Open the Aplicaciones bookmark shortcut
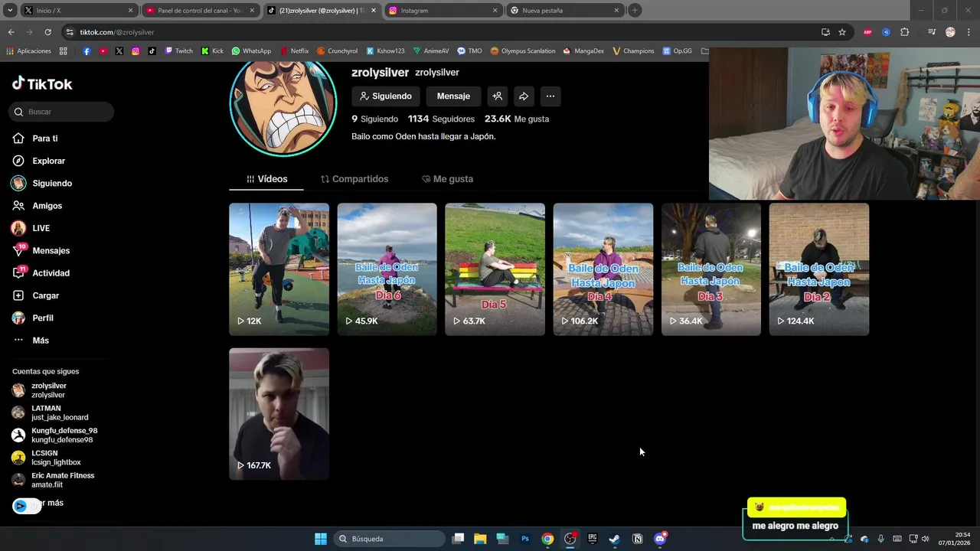 pyautogui.click(x=29, y=51)
